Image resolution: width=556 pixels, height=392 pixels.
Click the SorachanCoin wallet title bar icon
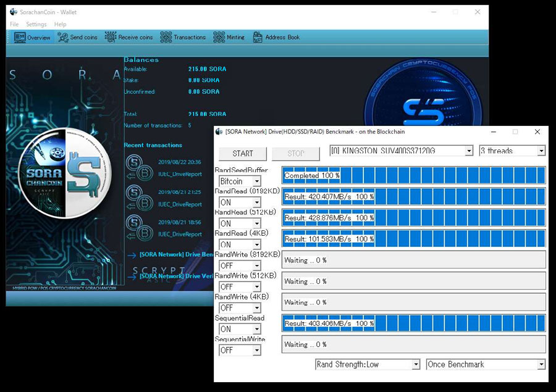[14, 12]
